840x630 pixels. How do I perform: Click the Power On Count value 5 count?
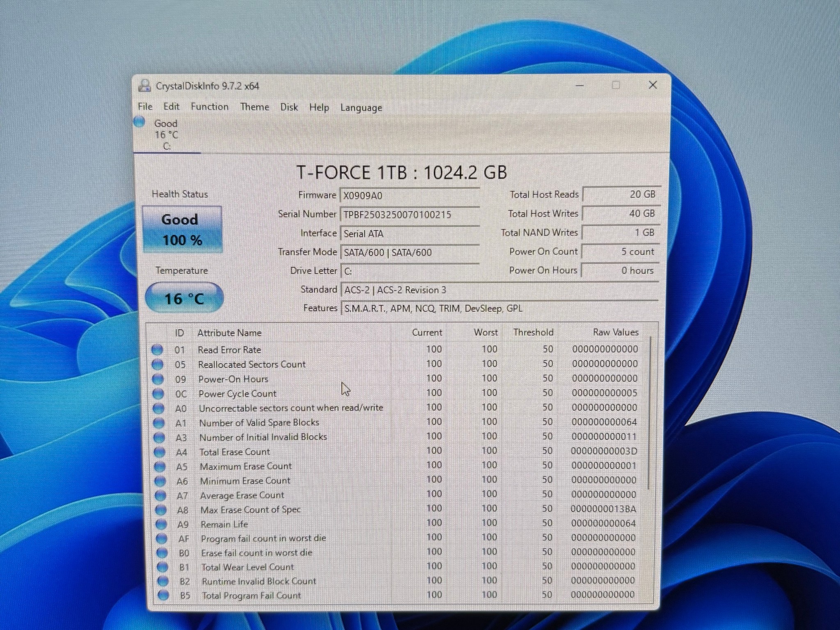[x=620, y=251]
